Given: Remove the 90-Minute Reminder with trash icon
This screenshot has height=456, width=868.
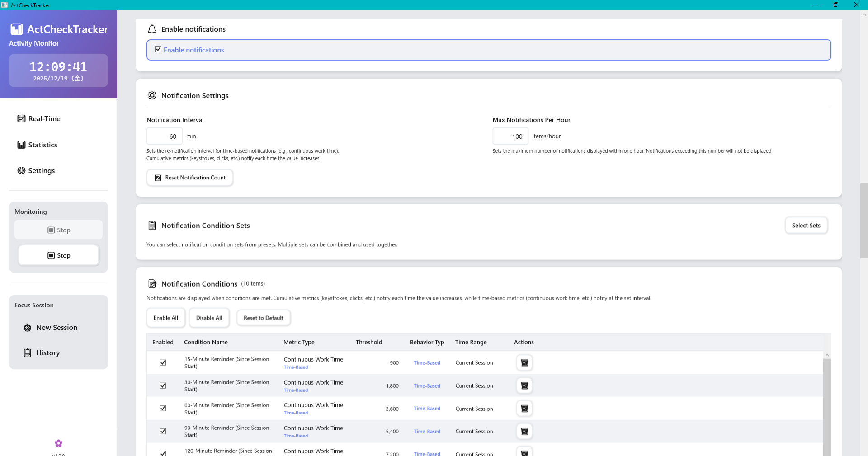Looking at the screenshot, I should pos(524,432).
